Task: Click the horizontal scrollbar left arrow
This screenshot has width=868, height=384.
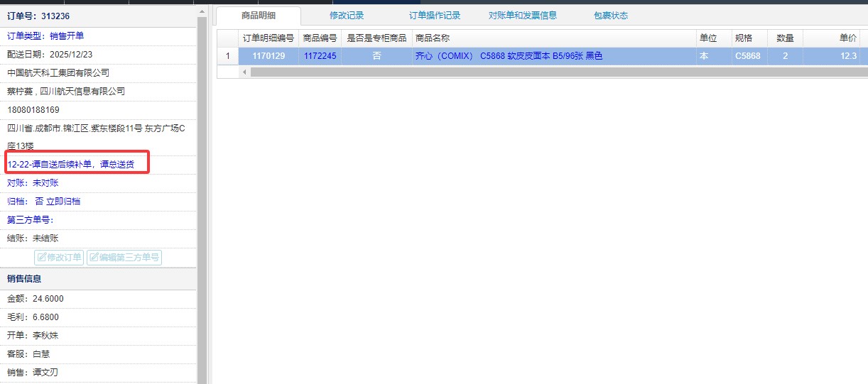Action: (x=244, y=72)
